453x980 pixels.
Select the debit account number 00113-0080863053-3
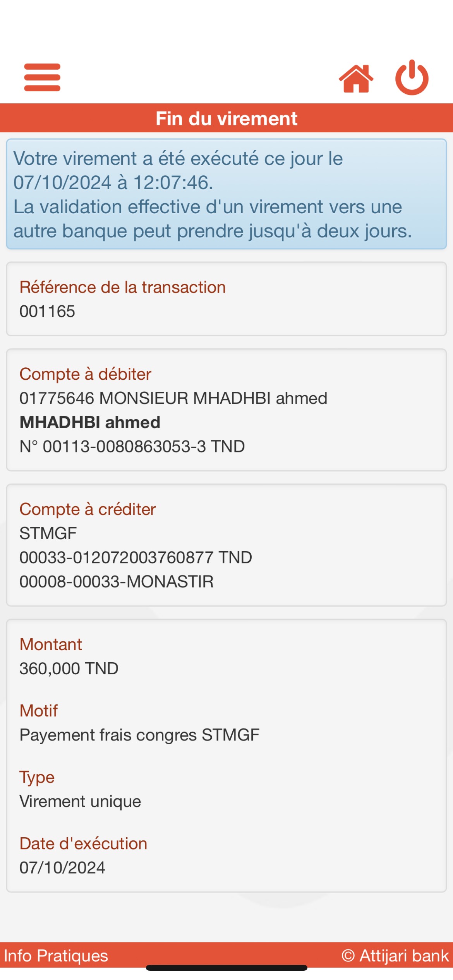(x=132, y=447)
